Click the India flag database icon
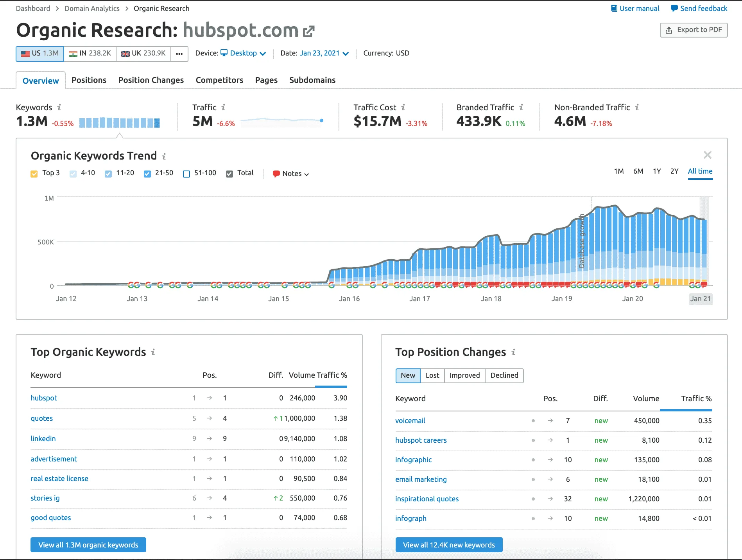Image resolution: width=742 pixels, height=560 pixels. 73,54
